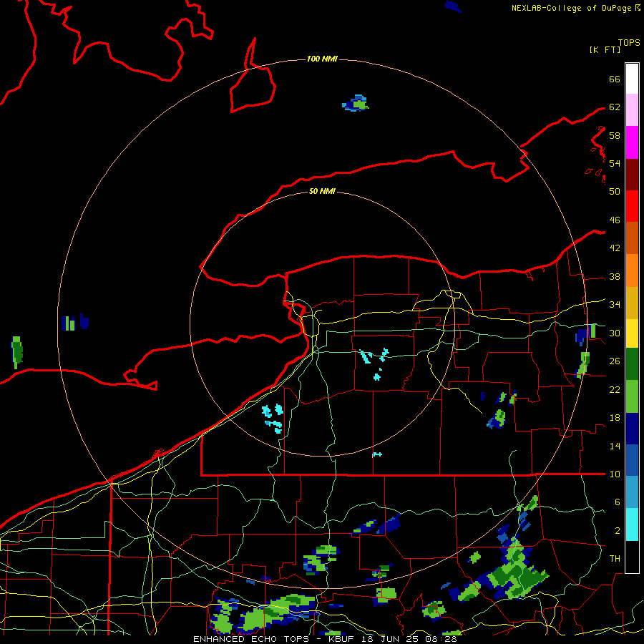This screenshot has width=644, height=644.
Task: Click the '66' legend value
Action: pos(615,79)
